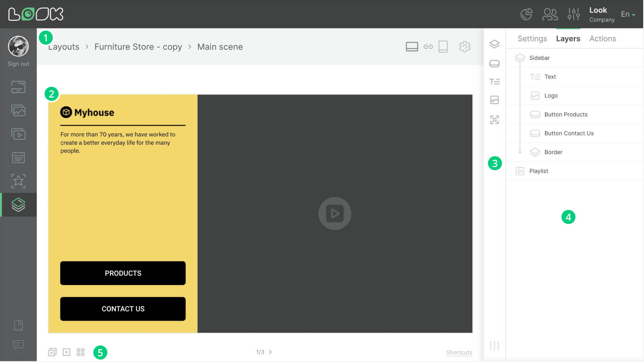Select the Text tool in the right toolbar

tap(494, 81)
